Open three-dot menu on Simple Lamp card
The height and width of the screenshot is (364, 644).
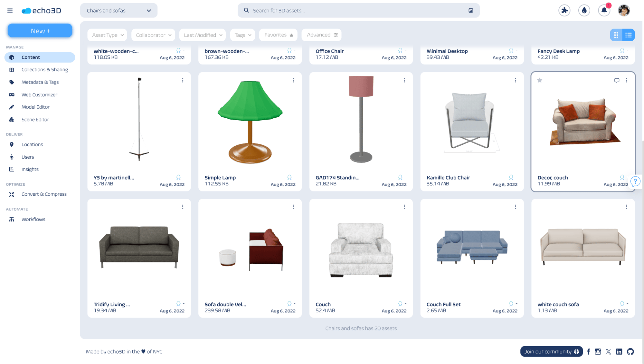294,80
